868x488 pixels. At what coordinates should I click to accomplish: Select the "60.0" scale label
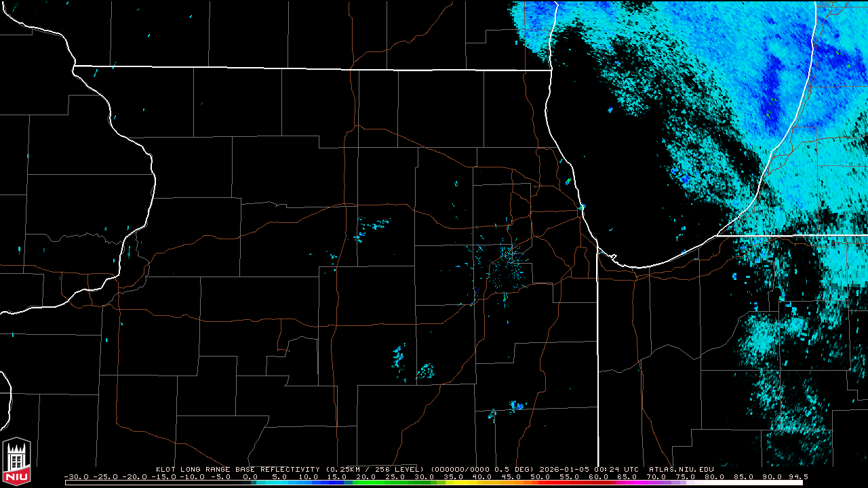[x=597, y=476]
